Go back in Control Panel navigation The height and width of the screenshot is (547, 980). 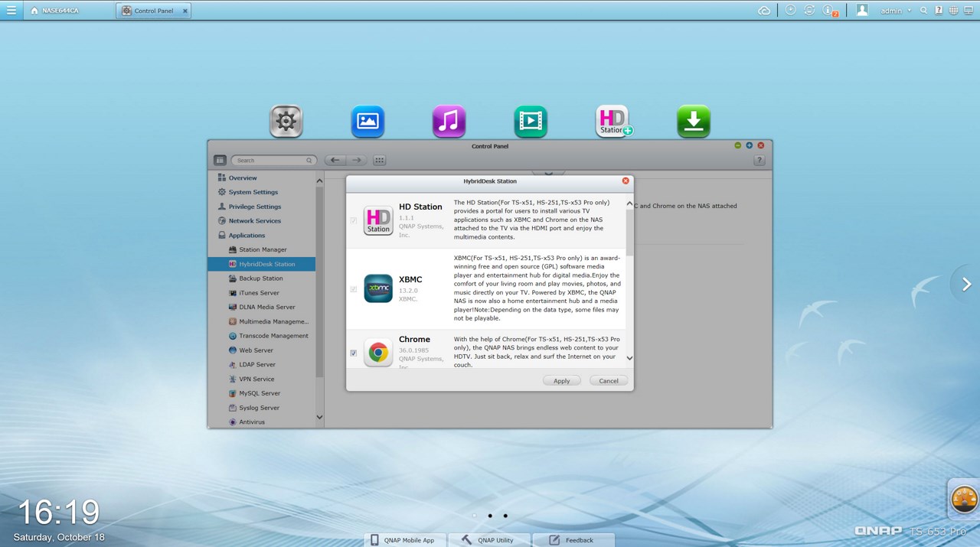[335, 161]
